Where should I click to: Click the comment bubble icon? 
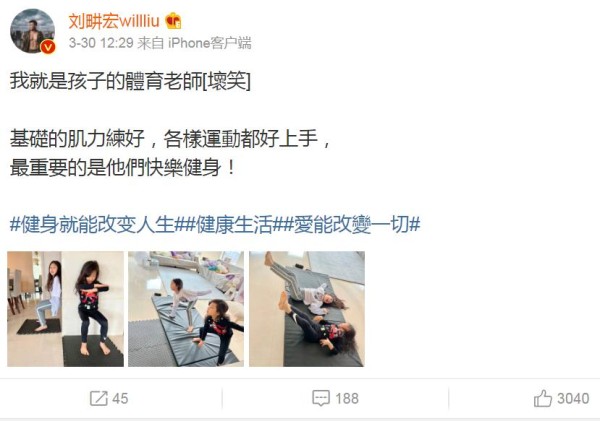tap(321, 398)
